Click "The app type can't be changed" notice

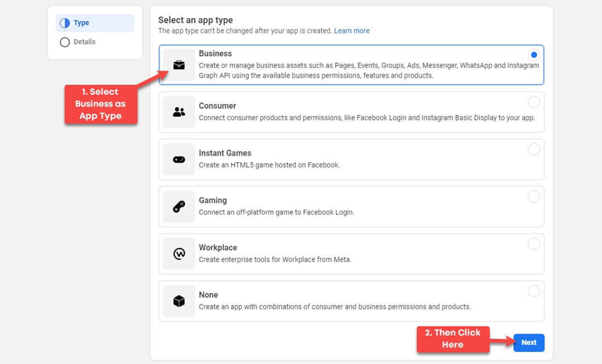(245, 31)
